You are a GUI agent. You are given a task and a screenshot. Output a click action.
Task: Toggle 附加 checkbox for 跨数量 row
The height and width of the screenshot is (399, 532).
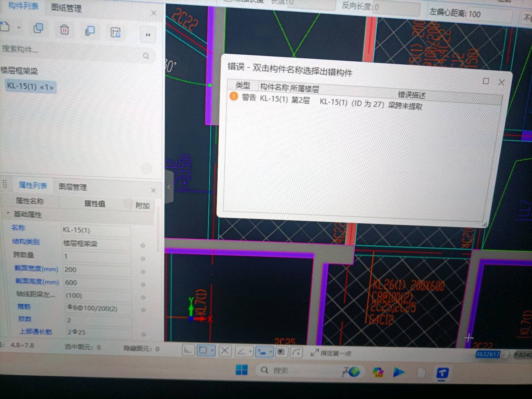point(143,259)
